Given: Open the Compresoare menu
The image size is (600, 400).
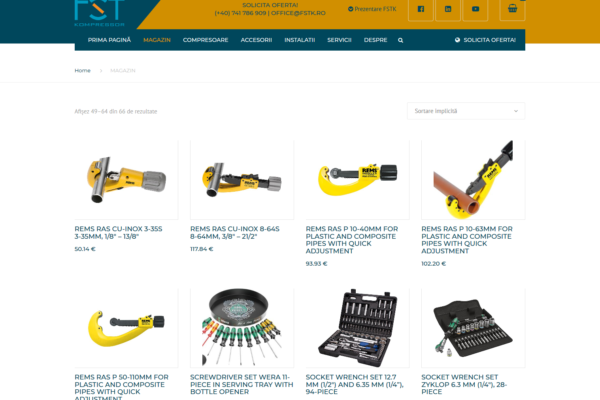Looking at the screenshot, I should pos(205,40).
